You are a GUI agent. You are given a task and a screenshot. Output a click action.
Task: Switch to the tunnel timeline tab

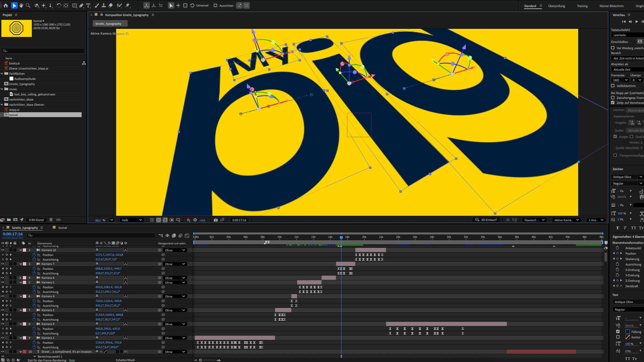pyautogui.click(x=62, y=227)
